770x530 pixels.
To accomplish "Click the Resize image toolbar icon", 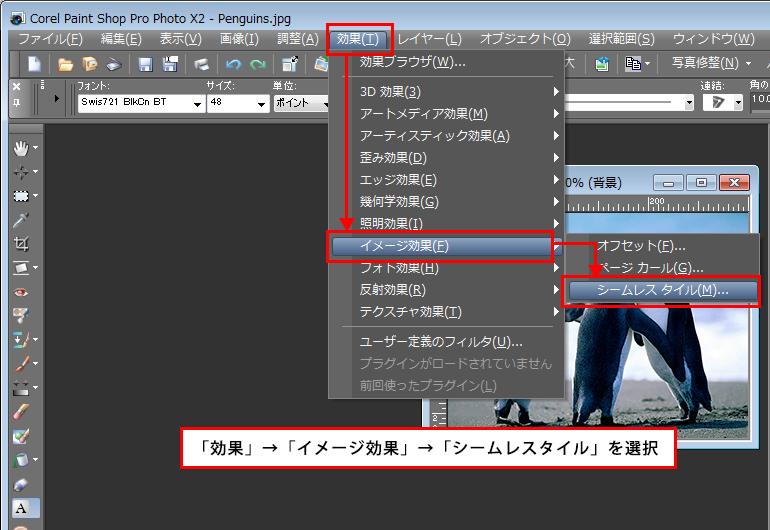I will pyautogui.click(x=290, y=64).
